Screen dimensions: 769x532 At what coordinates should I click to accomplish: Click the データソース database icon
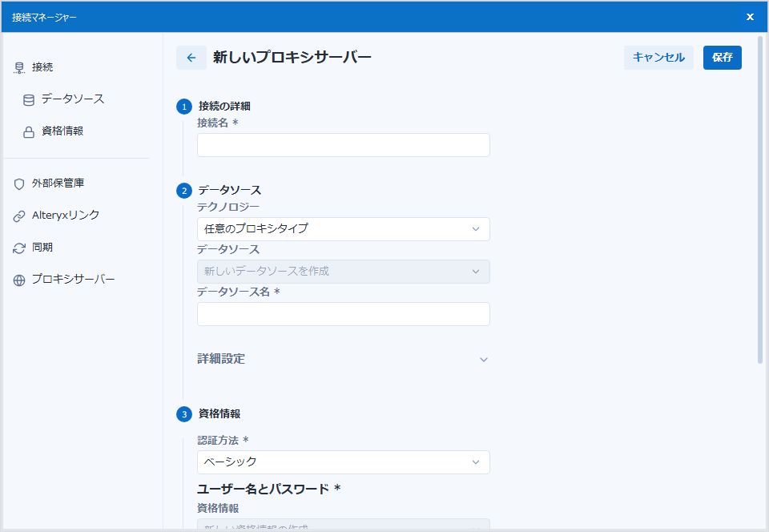pyautogui.click(x=29, y=100)
